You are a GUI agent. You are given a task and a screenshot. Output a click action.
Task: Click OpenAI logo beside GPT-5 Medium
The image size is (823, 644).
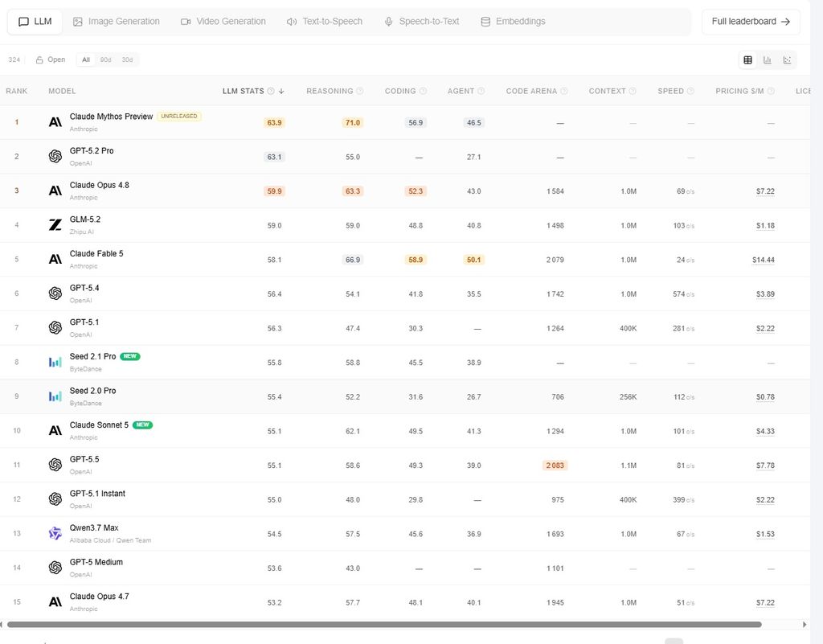point(55,568)
